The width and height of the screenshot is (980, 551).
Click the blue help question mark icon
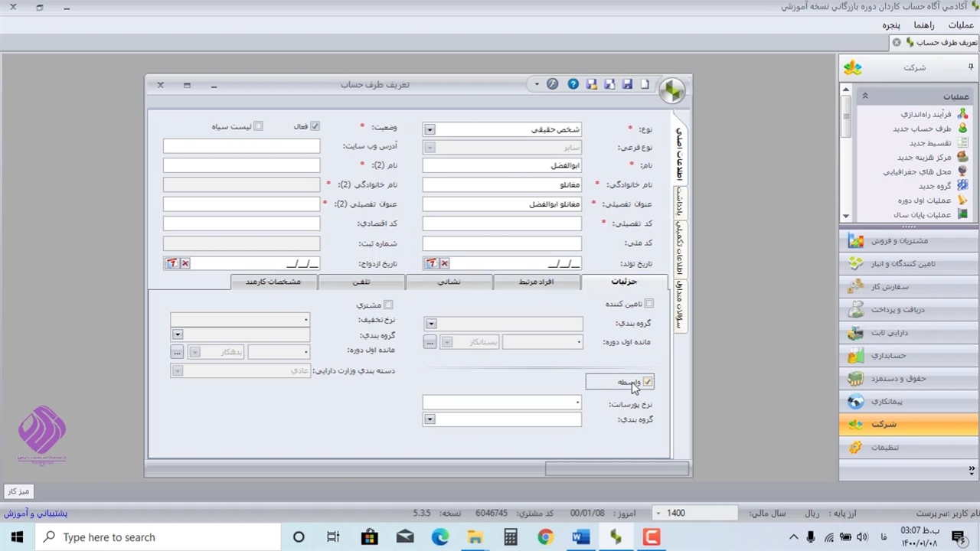(573, 84)
